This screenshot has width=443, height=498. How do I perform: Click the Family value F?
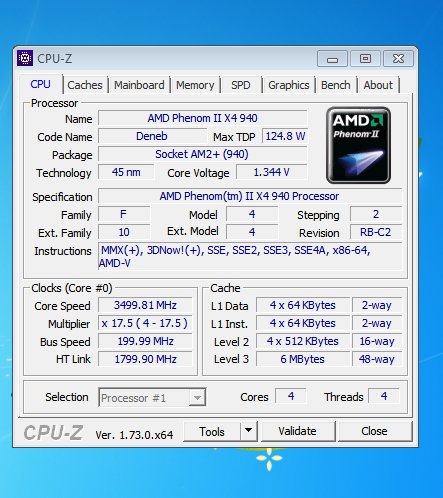tap(124, 214)
